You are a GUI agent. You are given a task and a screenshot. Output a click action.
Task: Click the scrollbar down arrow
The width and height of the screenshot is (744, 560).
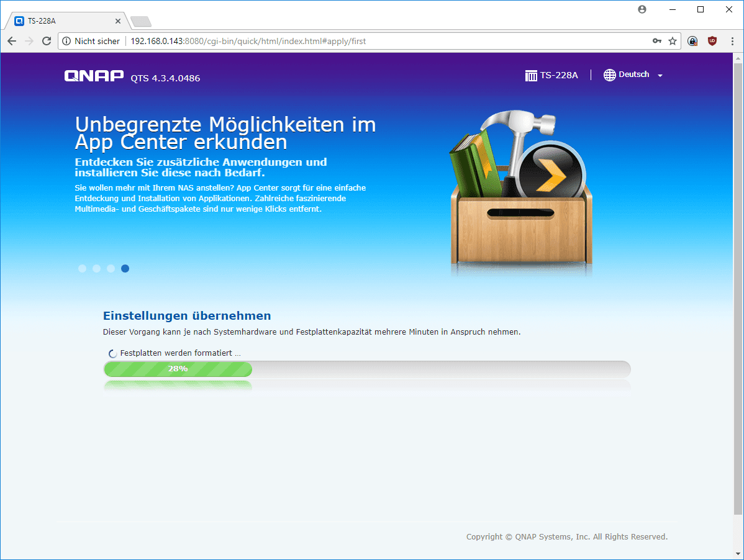738,554
